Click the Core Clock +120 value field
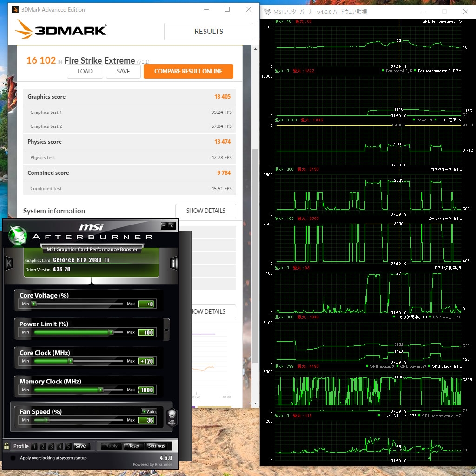This screenshot has height=476, width=476. (146, 361)
